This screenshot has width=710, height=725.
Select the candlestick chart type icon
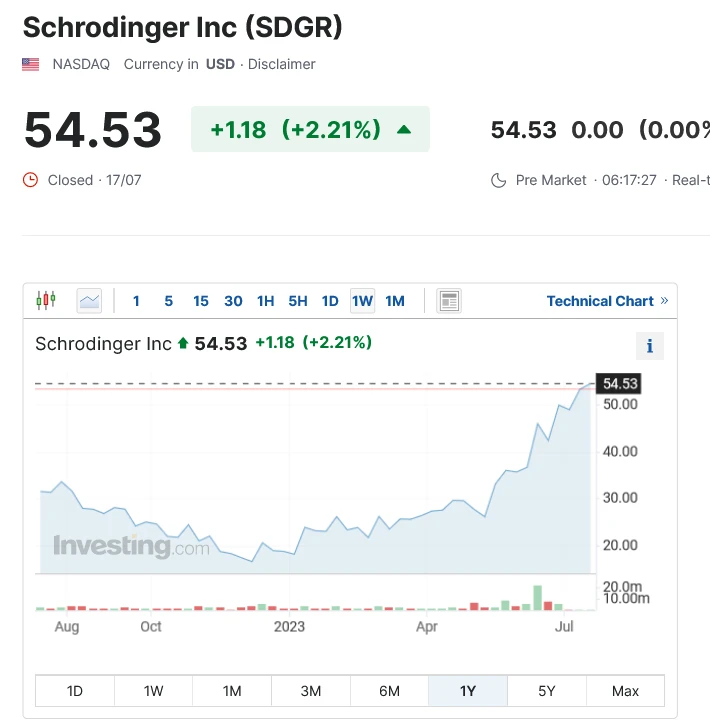point(46,300)
